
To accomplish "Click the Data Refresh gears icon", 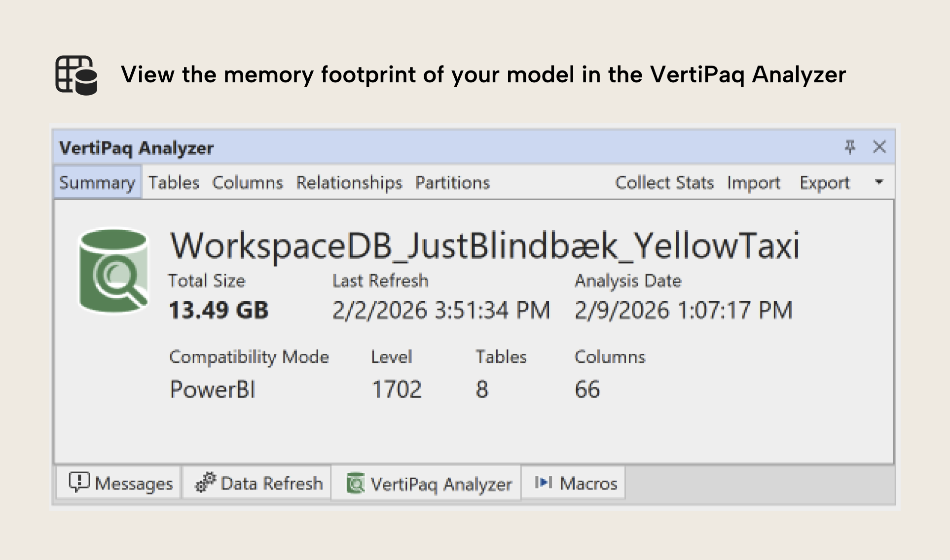I will (205, 483).
